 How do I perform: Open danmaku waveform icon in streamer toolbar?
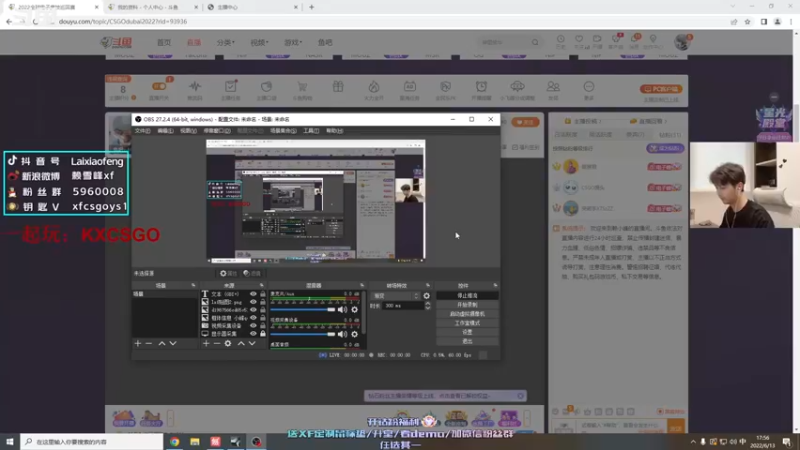(195, 86)
